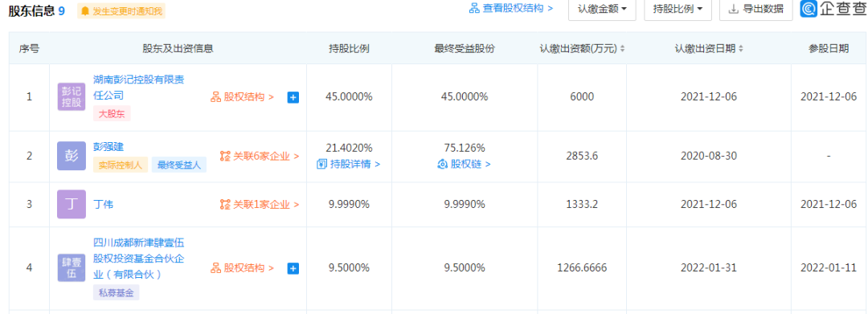This screenshot has width=868, height=314.
Task: Expand the plus icon beside 四川成都新津肆壹伍
Action: (x=293, y=268)
